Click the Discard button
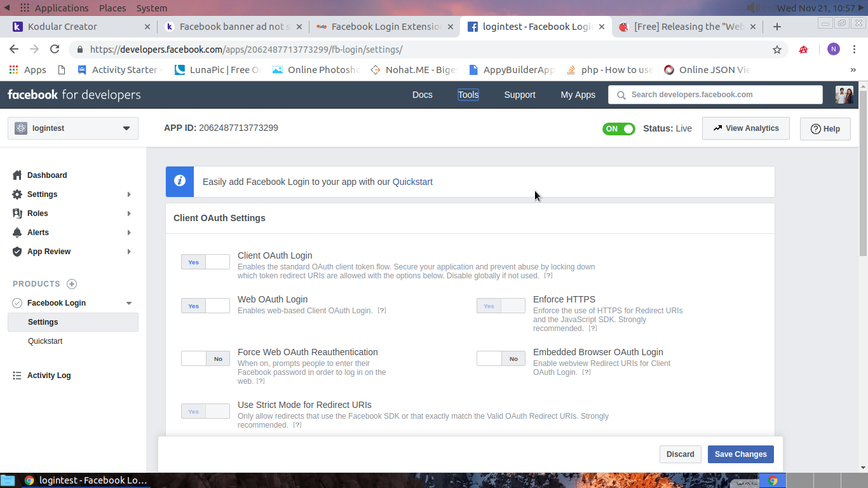Viewport: 868px width, 488px height. 681,454
